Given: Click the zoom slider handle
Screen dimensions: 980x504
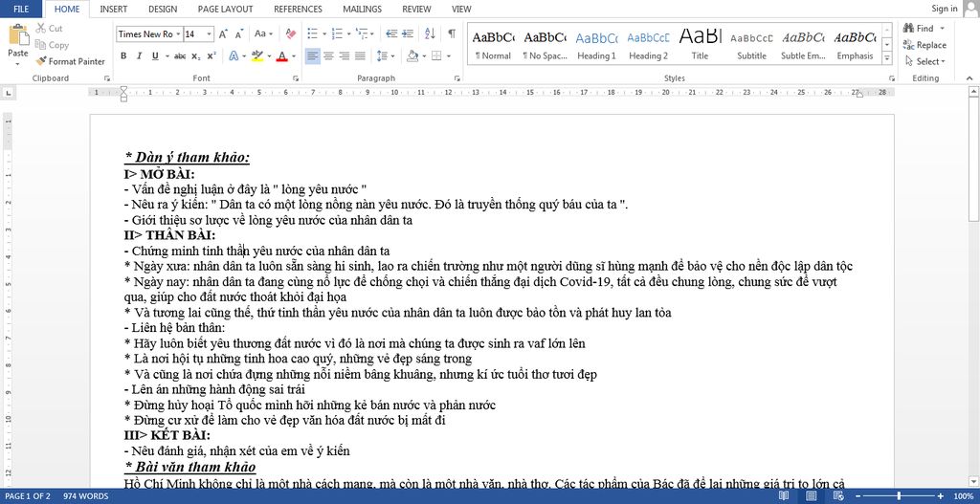Looking at the screenshot, I should coord(901,496).
